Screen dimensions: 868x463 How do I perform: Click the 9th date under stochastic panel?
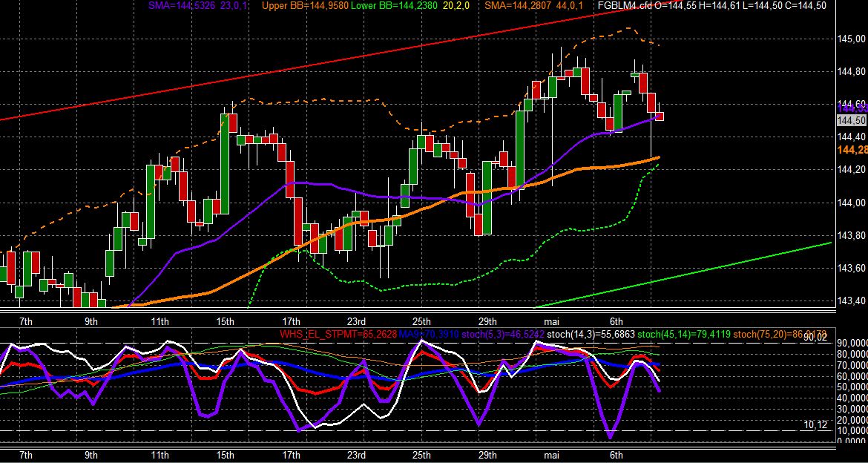(x=91, y=456)
